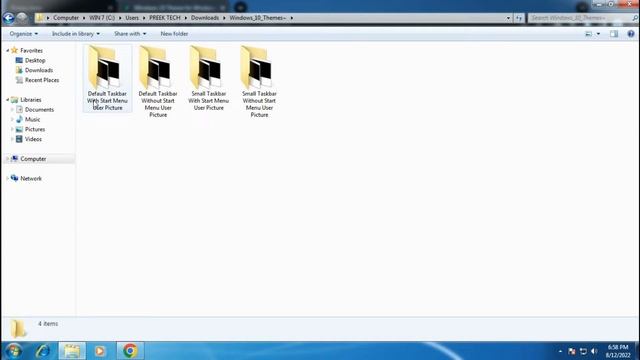Expand the Documents library arrow
This screenshot has height=360, width=640.
click(12, 110)
